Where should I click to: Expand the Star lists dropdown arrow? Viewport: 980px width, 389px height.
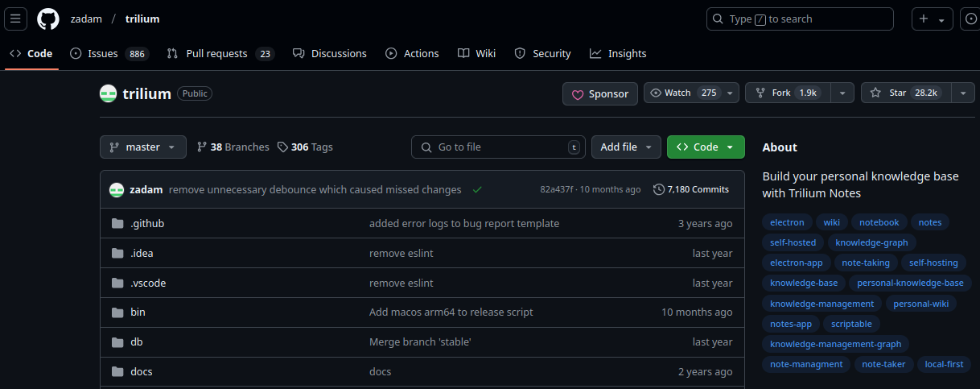tap(963, 93)
